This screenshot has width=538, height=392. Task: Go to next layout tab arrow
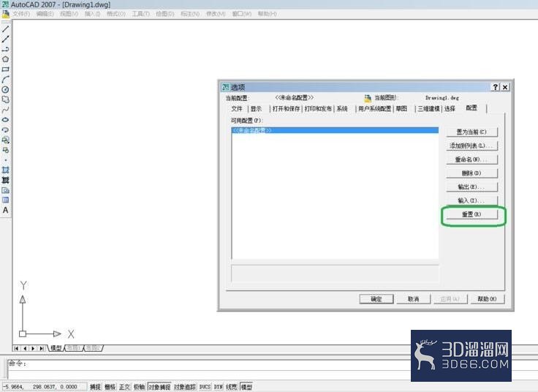[x=33, y=348]
